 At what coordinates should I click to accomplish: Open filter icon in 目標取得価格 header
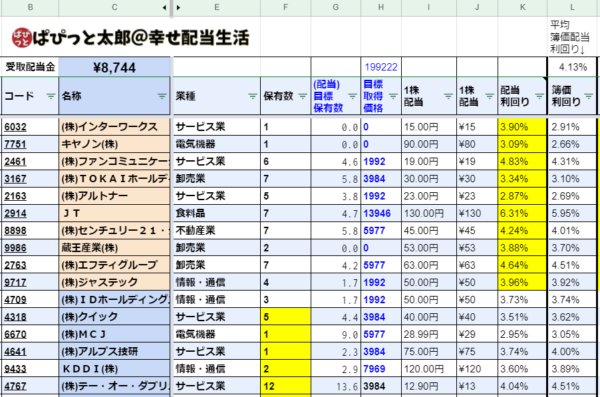(x=393, y=96)
